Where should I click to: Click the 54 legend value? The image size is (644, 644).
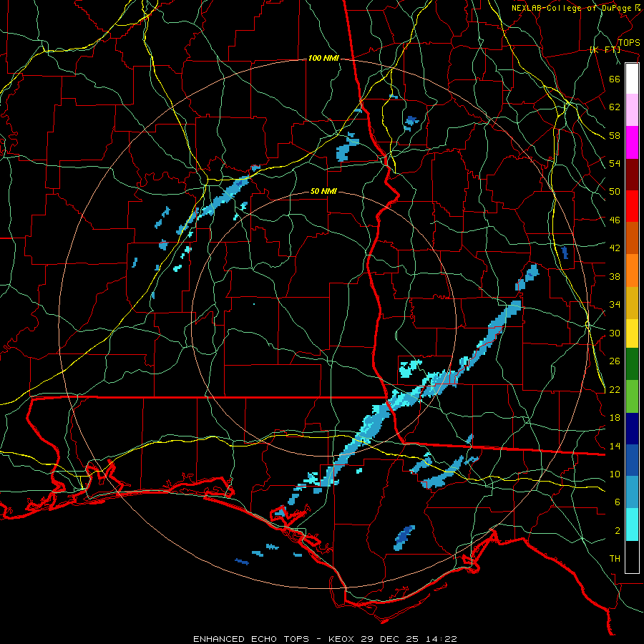click(615, 163)
